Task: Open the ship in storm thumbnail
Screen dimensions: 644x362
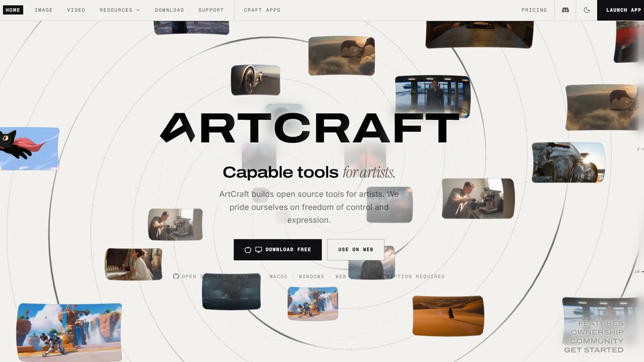Action: (x=231, y=292)
